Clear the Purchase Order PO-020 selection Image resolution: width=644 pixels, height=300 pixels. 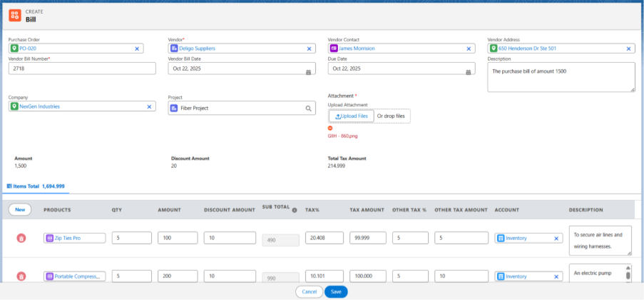(x=137, y=49)
